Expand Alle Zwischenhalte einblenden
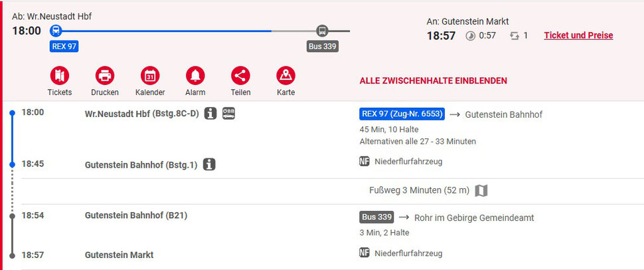 coord(433,80)
